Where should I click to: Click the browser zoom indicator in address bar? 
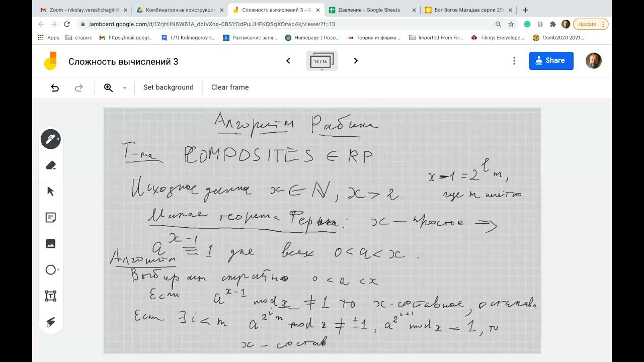498,24
